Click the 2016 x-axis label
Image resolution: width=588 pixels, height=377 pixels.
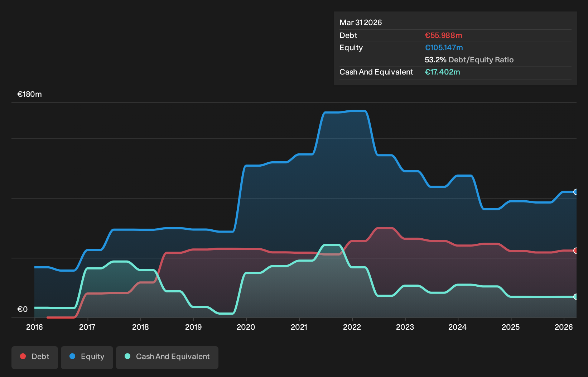[x=34, y=327]
